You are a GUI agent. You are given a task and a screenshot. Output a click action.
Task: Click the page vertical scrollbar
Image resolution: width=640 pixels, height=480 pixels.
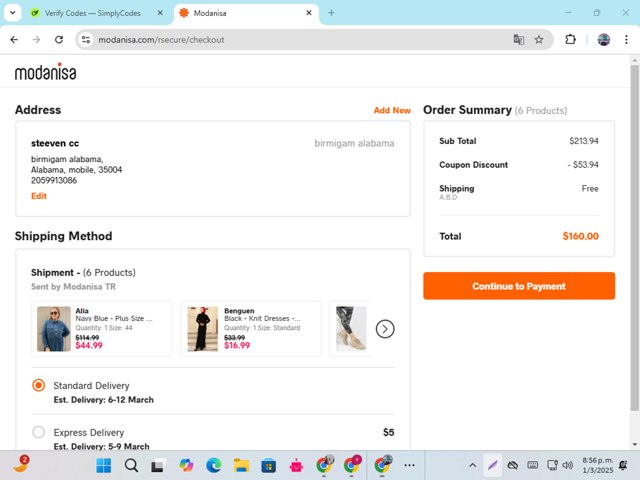(x=635, y=237)
